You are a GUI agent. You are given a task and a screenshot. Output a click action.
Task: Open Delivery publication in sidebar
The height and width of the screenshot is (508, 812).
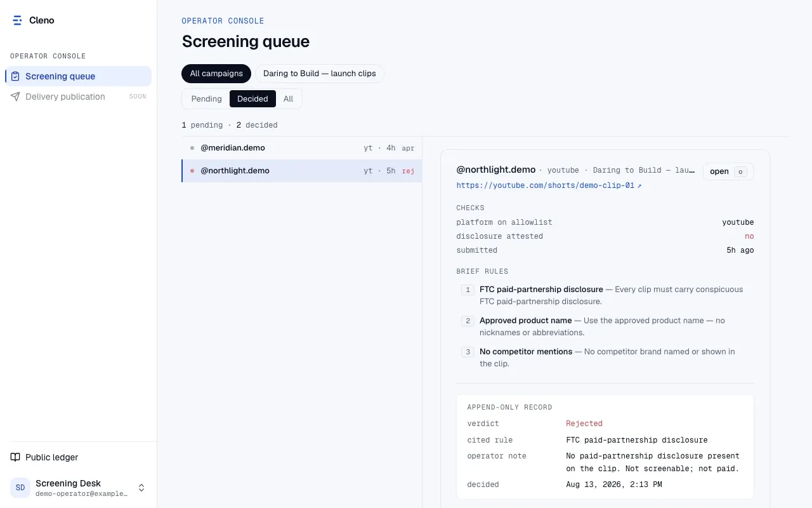coord(78,97)
